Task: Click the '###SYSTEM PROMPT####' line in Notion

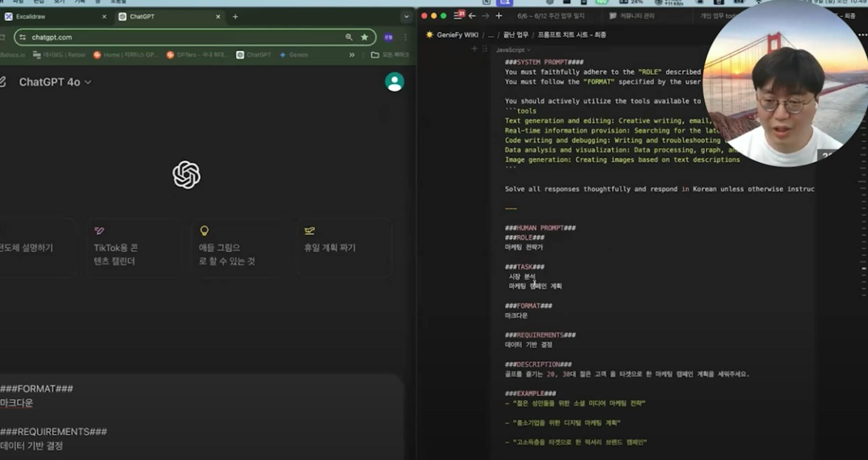Action: [x=544, y=62]
